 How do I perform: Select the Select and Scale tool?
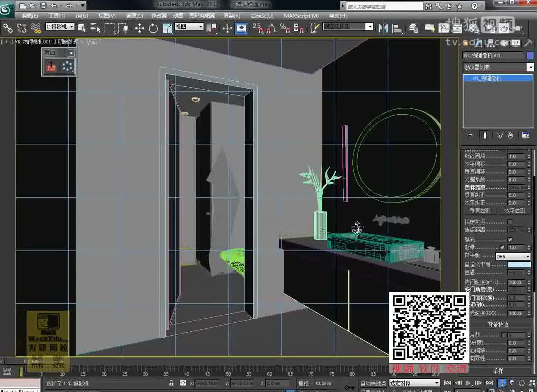[167, 28]
